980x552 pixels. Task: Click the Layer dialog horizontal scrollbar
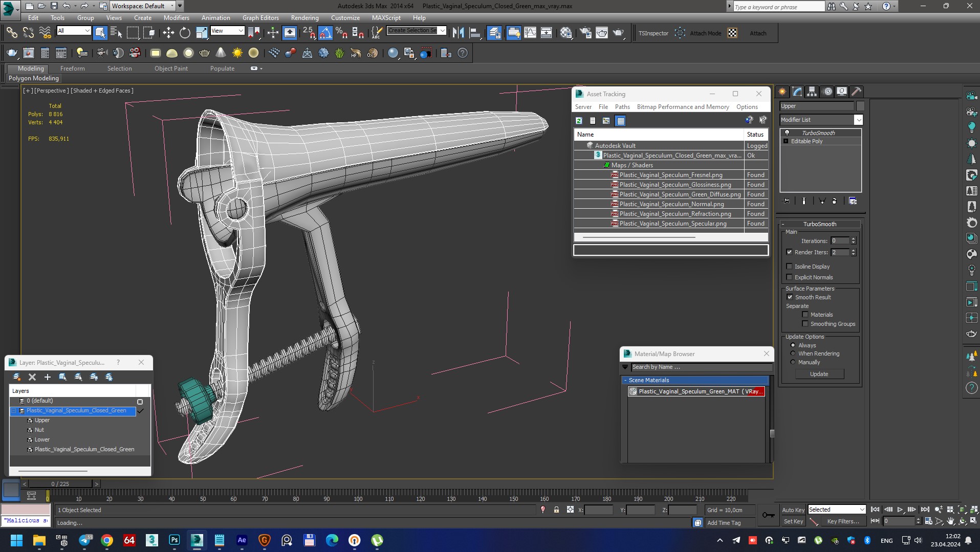tap(53, 471)
